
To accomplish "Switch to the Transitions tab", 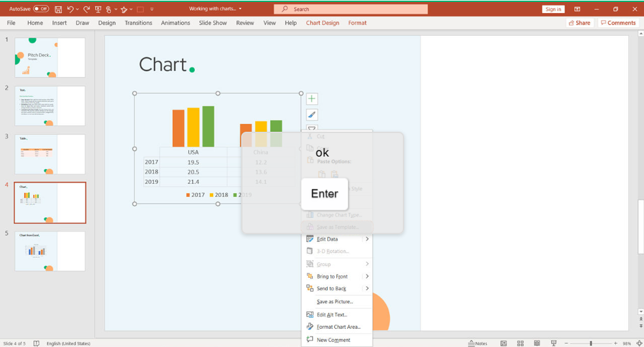I will (138, 23).
